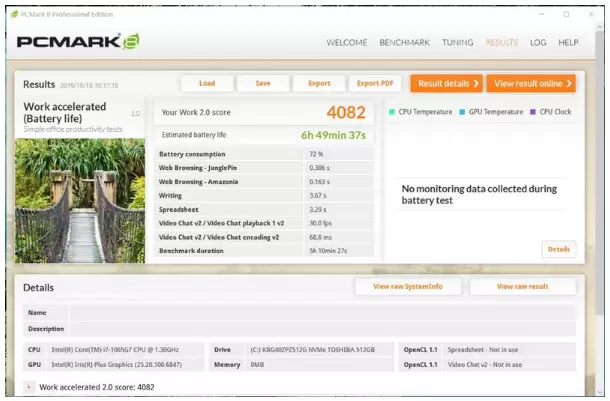Export the result as PDF
Image resolution: width=610 pixels, height=401 pixels.
coord(375,84)
